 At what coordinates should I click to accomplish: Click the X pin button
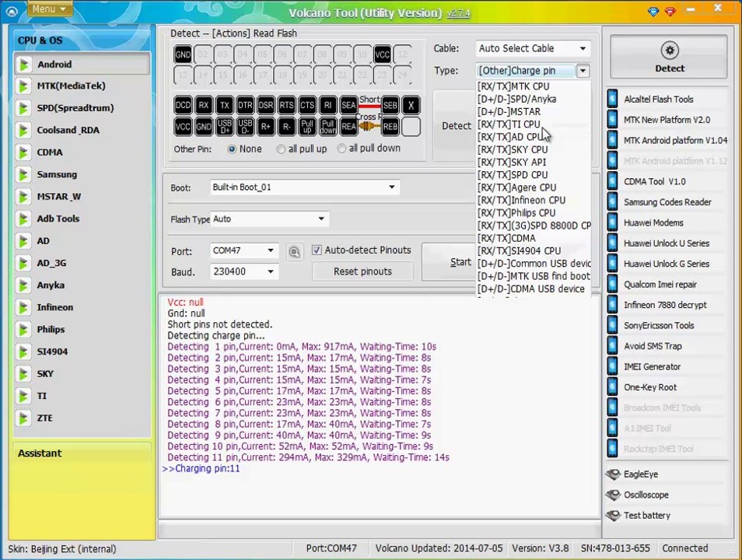tap(411, 105)
